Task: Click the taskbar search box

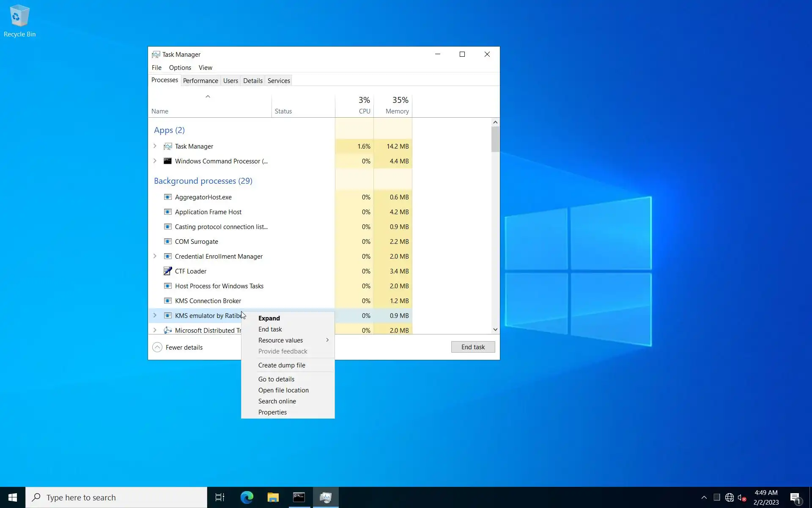Action: (x=116, y=497)
